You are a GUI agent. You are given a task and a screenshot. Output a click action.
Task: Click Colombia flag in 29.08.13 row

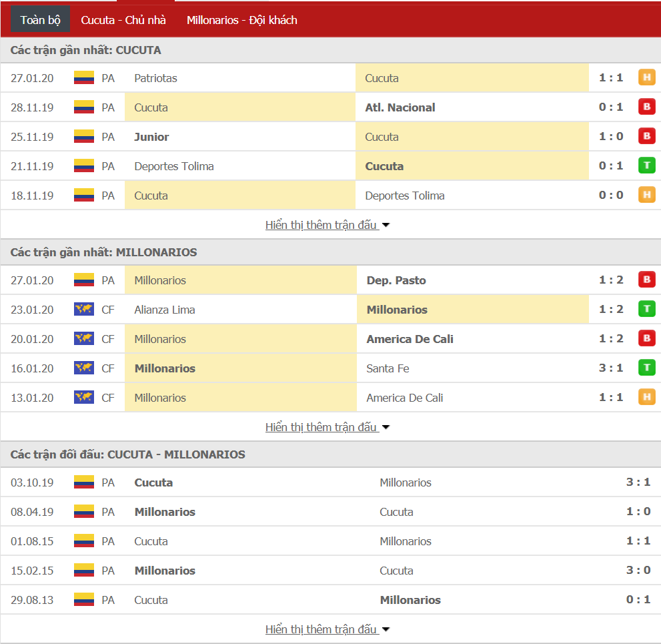click(x=84, y=600)
